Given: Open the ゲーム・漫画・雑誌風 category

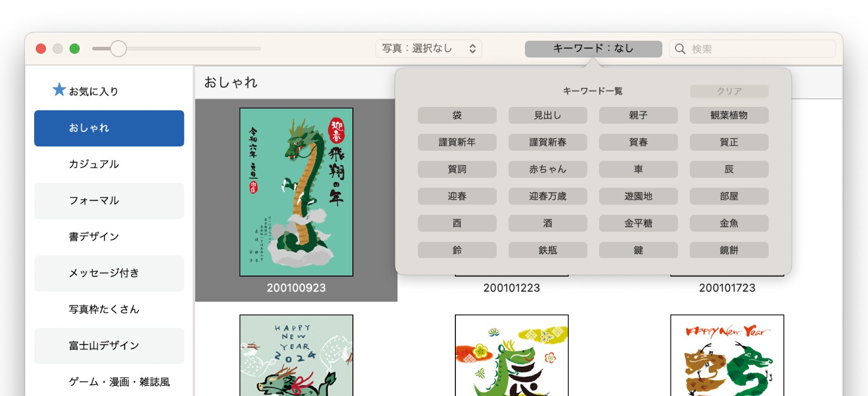Looking at the screenshot, I should (x=109, y=382).
